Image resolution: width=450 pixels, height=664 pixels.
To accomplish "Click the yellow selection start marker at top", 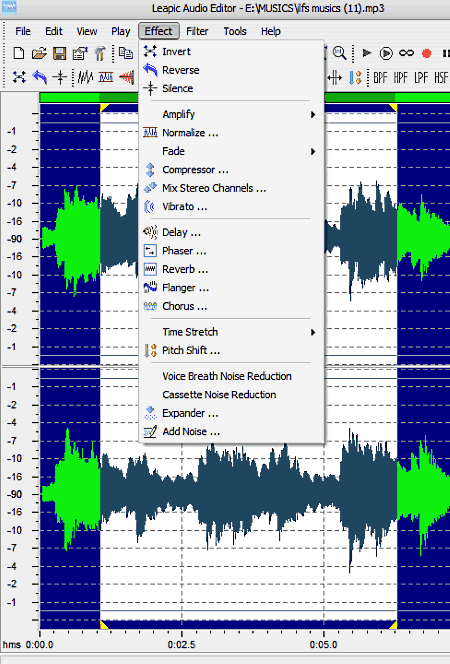I will tap(104, 108).
